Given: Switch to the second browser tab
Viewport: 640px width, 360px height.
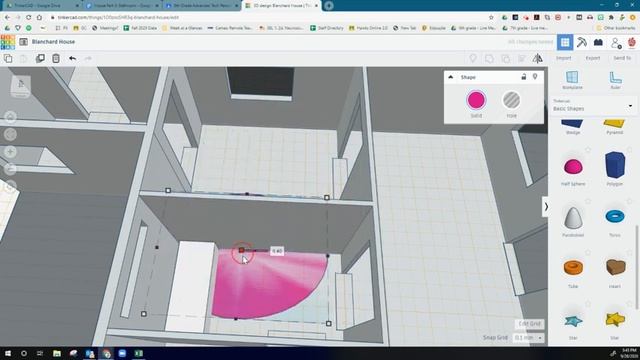Looking at the screenshot, I should pyautogui.click(x=121, y=6).
